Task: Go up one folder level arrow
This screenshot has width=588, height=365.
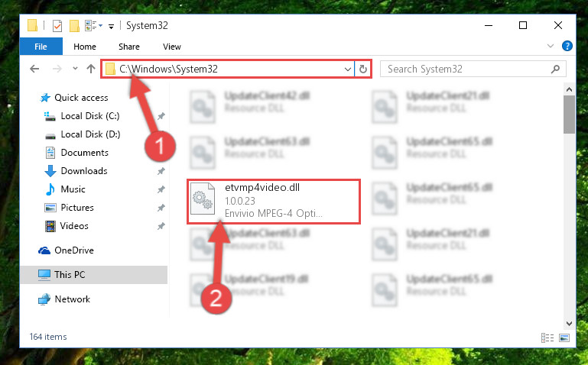Action: 91,69
